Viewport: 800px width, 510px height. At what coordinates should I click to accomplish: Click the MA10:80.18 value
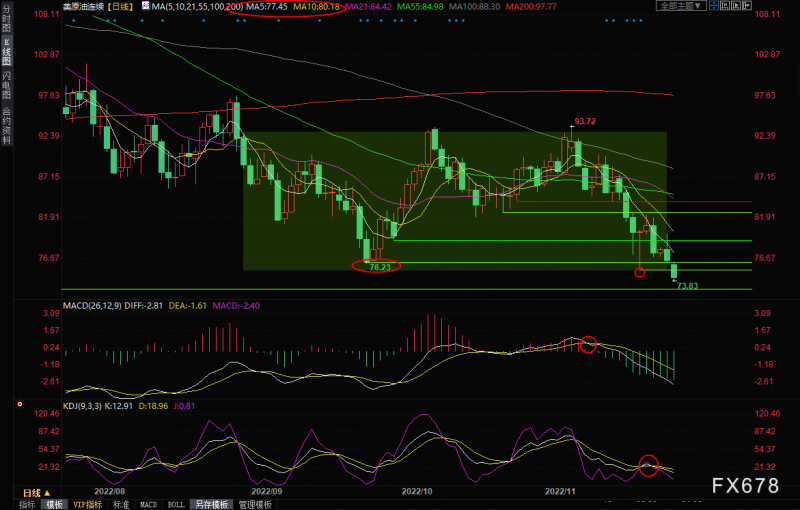(316, 7)
